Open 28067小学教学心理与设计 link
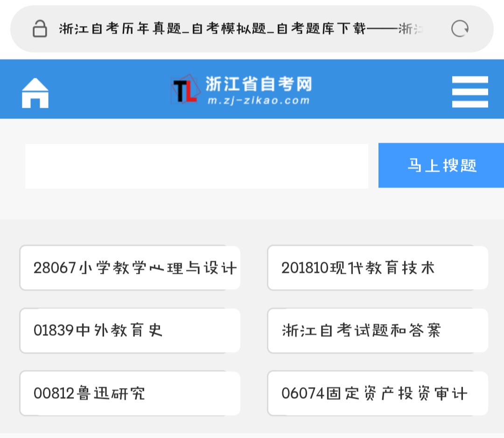The height and width of the screenshot is (438, 504). (x=130, y=268)
